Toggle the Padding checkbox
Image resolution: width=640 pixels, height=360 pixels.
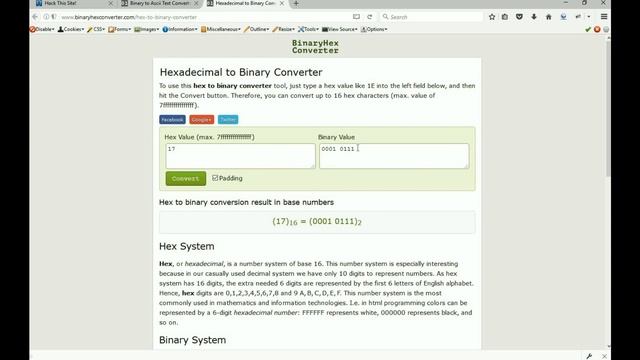click(215, 178)
